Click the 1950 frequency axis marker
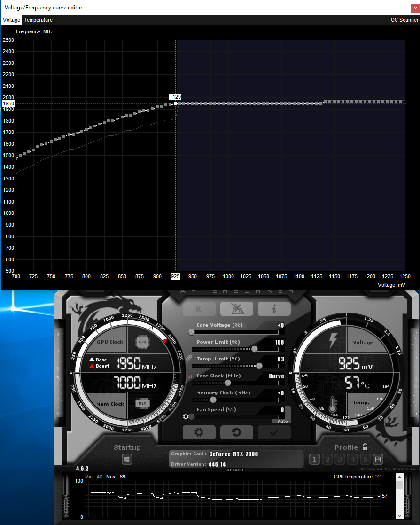420x525 pixels. pyautogui.click(x=8, y=103)
